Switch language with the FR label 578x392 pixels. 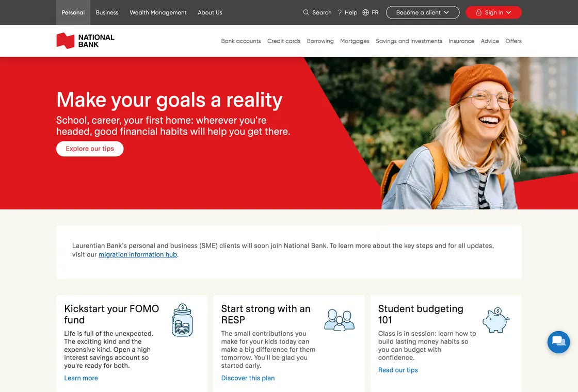point(375,12)
